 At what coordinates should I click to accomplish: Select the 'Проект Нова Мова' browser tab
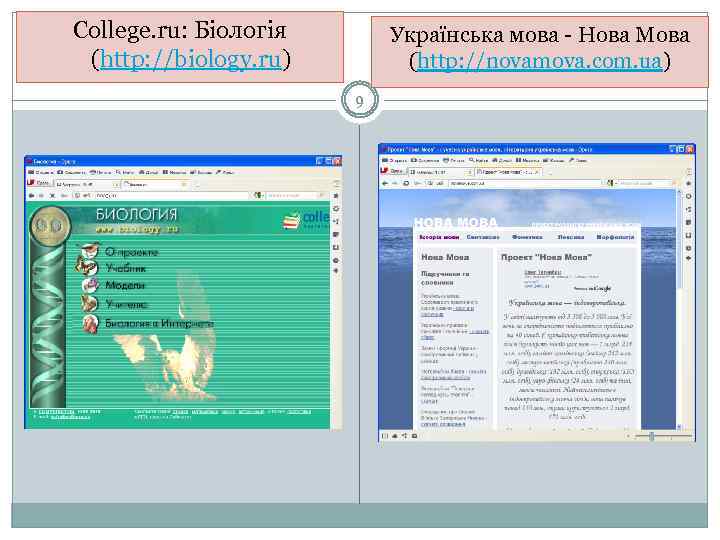tap(509, 172)
